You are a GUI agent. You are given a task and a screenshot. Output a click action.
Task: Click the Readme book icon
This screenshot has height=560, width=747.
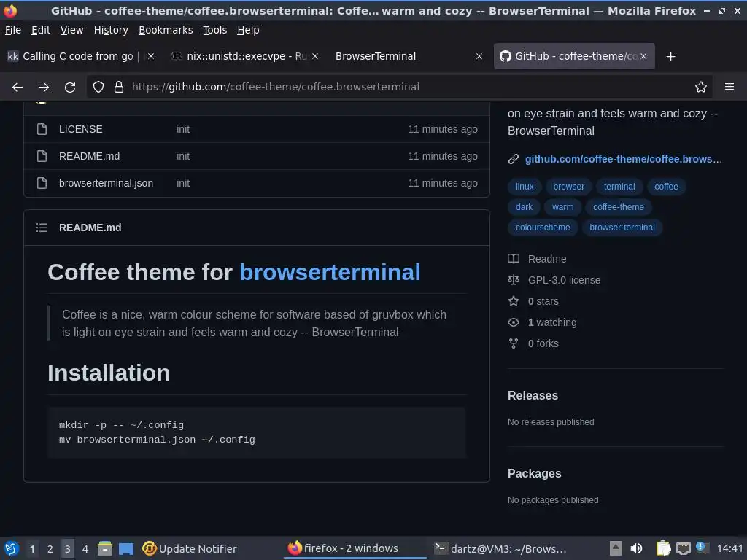tap(514, 259)
